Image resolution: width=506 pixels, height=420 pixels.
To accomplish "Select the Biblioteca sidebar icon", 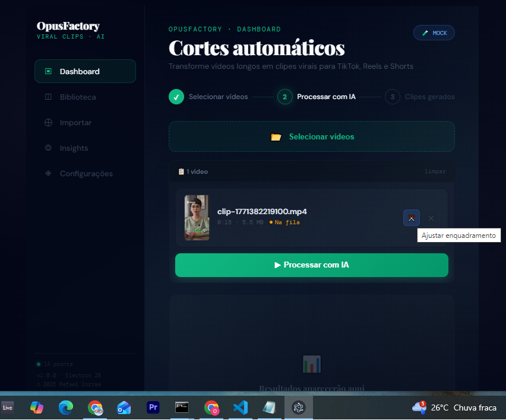I will [47, 97].
